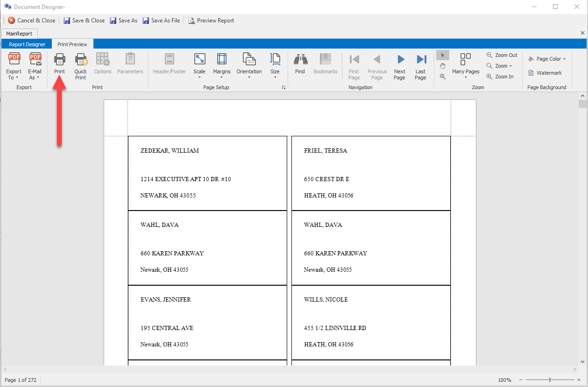Click the WILLS, NICOLE label text
The image size is (588, 387).
pos(326,300)
